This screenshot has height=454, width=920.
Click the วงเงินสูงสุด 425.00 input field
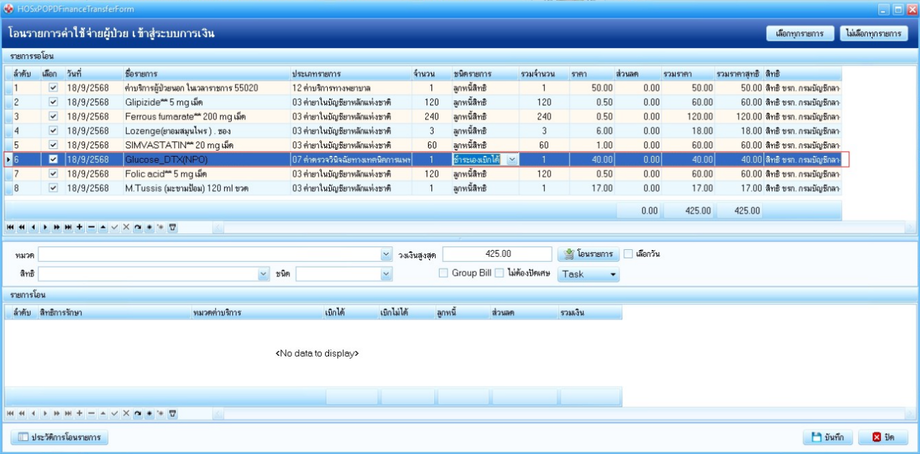(498, 254)
